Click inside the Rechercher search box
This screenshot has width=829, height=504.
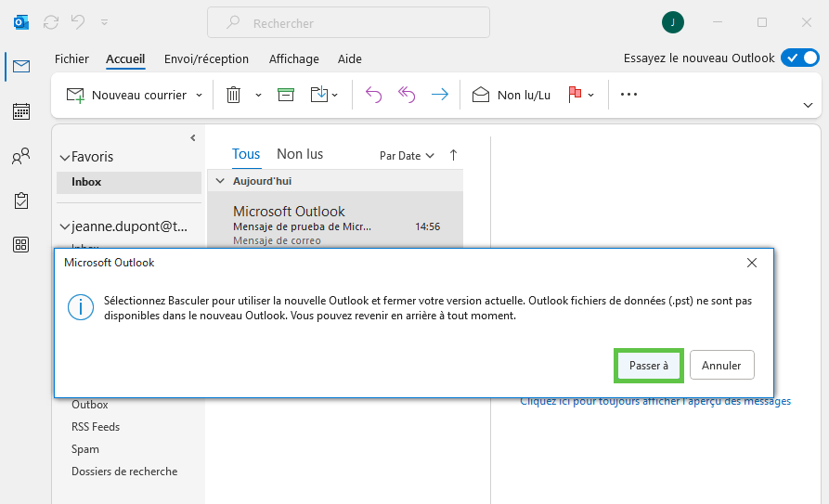pos(348,23)
